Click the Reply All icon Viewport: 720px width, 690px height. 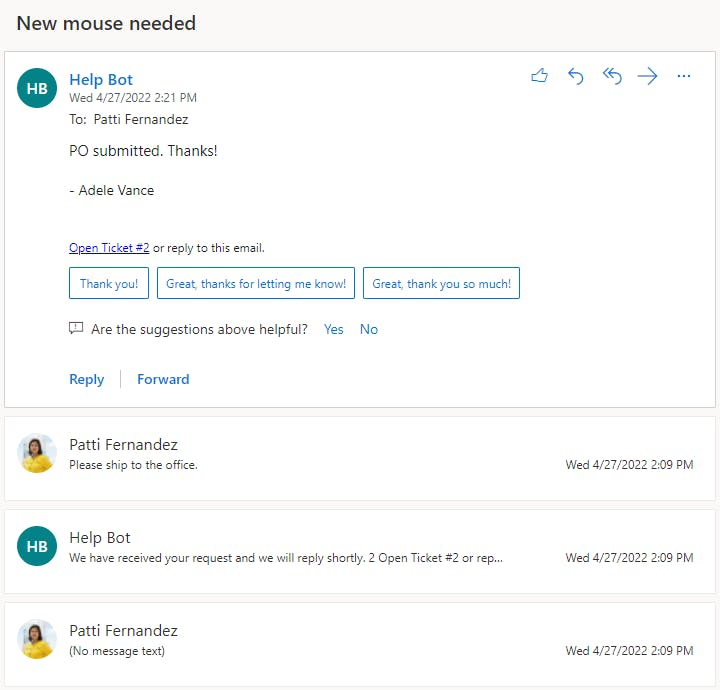pyautogui.click(x=612, y=76)
